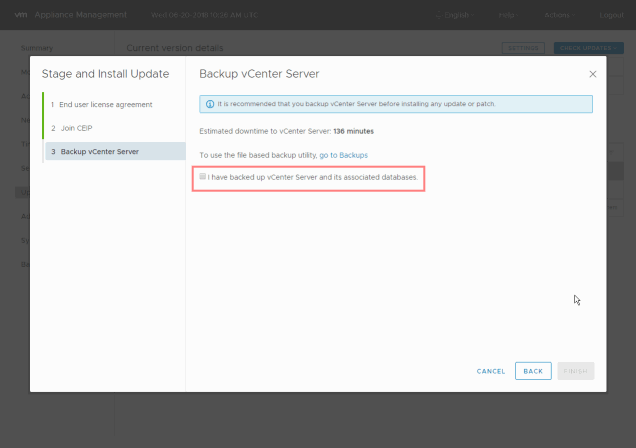Click the Current version details heading
This screenshot has height=448, width=636.
pyautogui.click(x=175, y=48)
